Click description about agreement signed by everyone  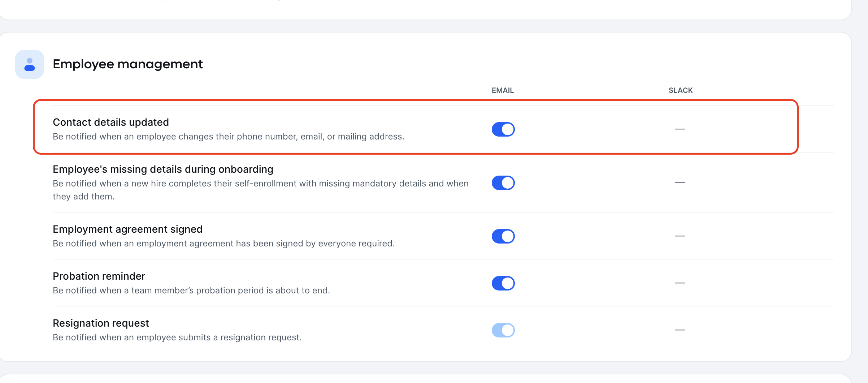point(224,244)
